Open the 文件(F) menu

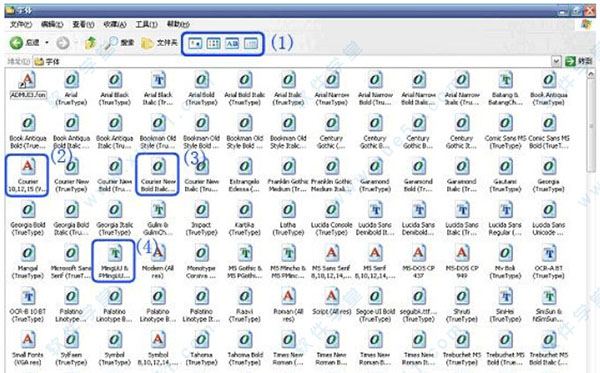[x=21, y=24]
